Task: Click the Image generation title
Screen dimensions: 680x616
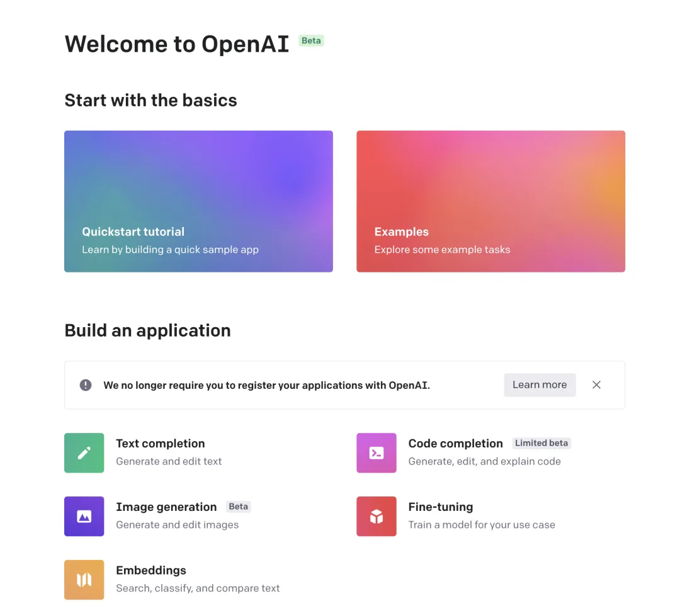Action: (x=166, y=507)
